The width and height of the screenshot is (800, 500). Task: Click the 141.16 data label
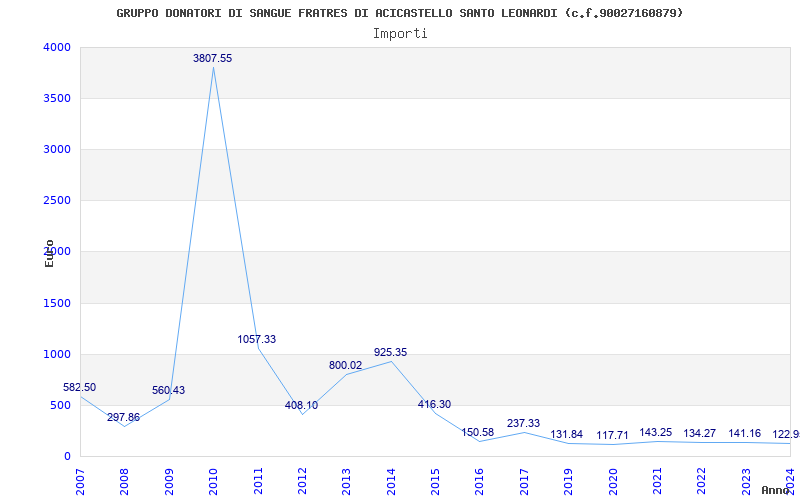[744, 434]
